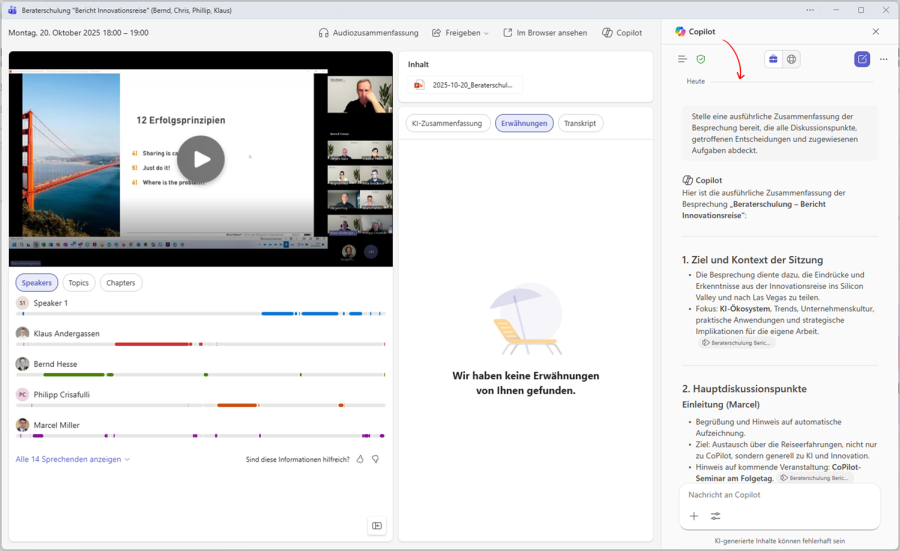
Task: Toggle the Copilot button in the recap header
Action: [x=622, y=33]
